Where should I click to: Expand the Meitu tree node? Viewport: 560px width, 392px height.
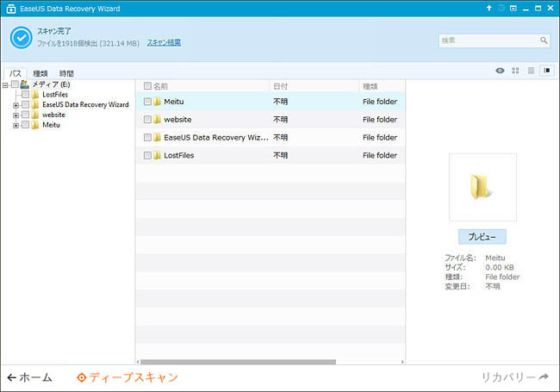(x=16, y=125)
